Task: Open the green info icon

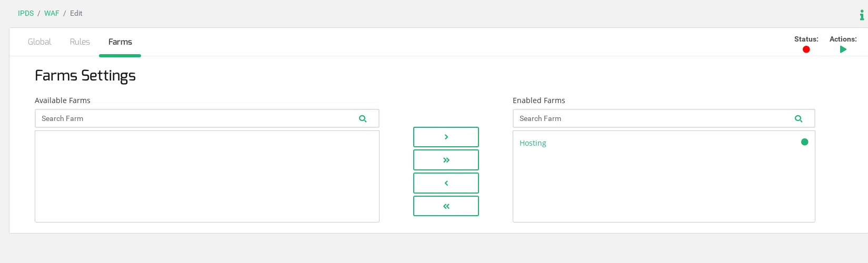Action: (x=862, y=15)
